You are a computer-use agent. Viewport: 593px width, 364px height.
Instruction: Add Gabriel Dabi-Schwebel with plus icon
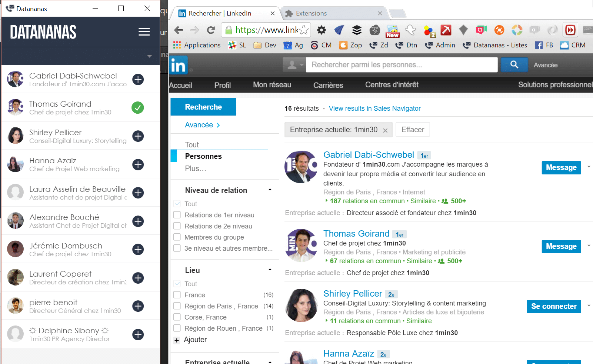138,79
